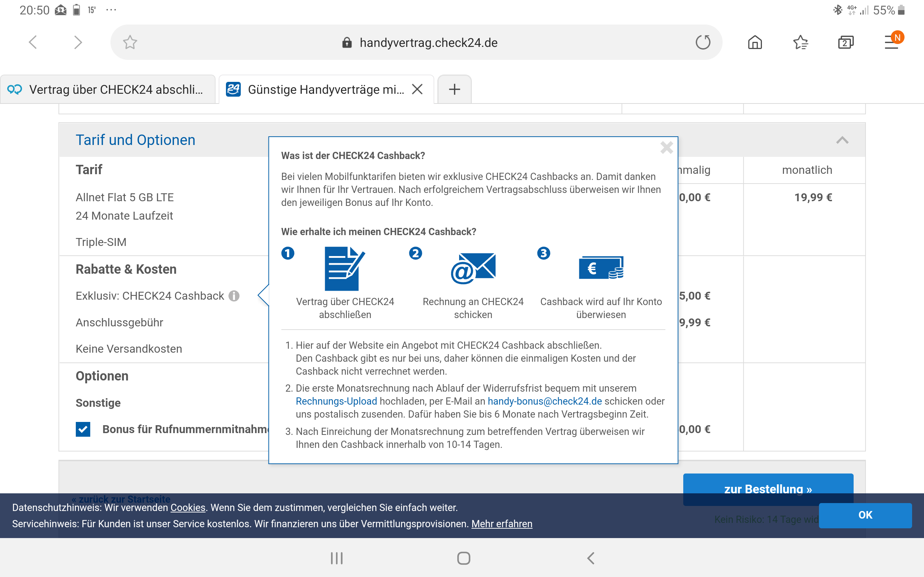Open Mehr erfahren link
Image resolution: width=924 pixels, height=577 pixels.
point(501,524)
